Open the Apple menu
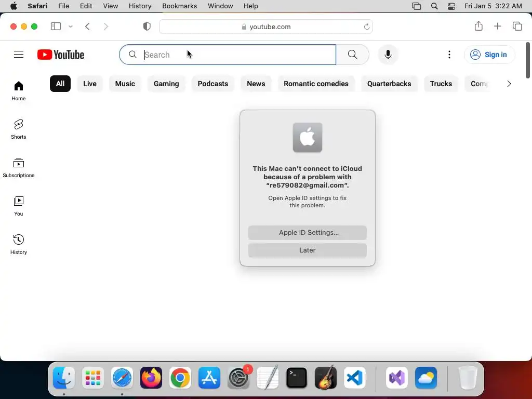This screenshot has height=399, width=532. point(14,6)
